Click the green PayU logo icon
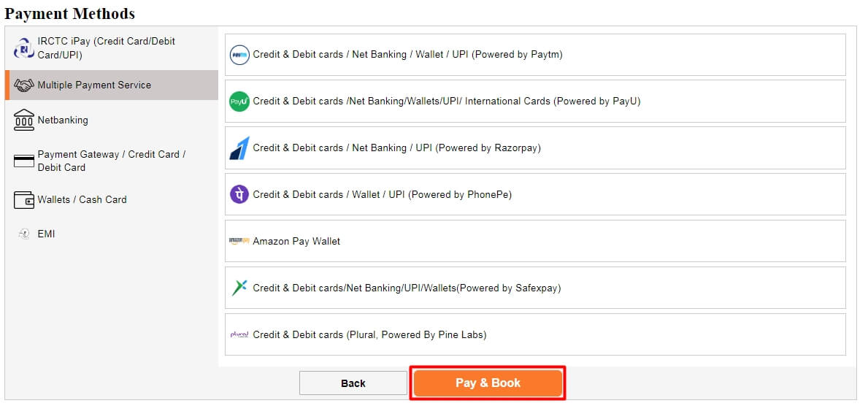 pyautogui.click(x=239, y=101)
